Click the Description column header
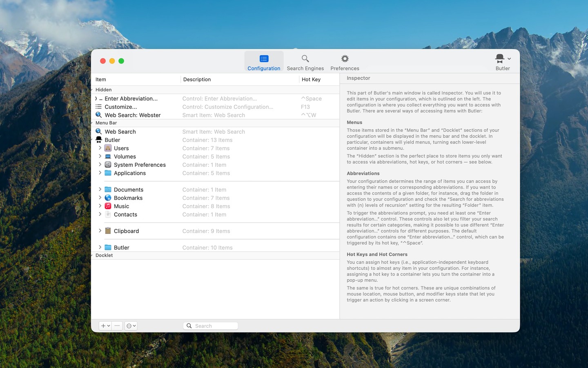The height and width of the screenshot is (368, 588). pyautogui.click(x=240, y=79)
